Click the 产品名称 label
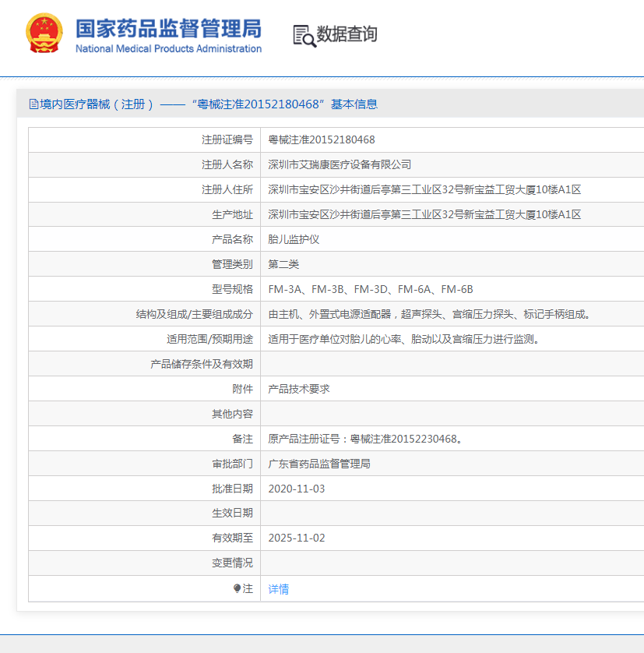The width and height of the screenshot is (644, 653). (x=232, y=239)
